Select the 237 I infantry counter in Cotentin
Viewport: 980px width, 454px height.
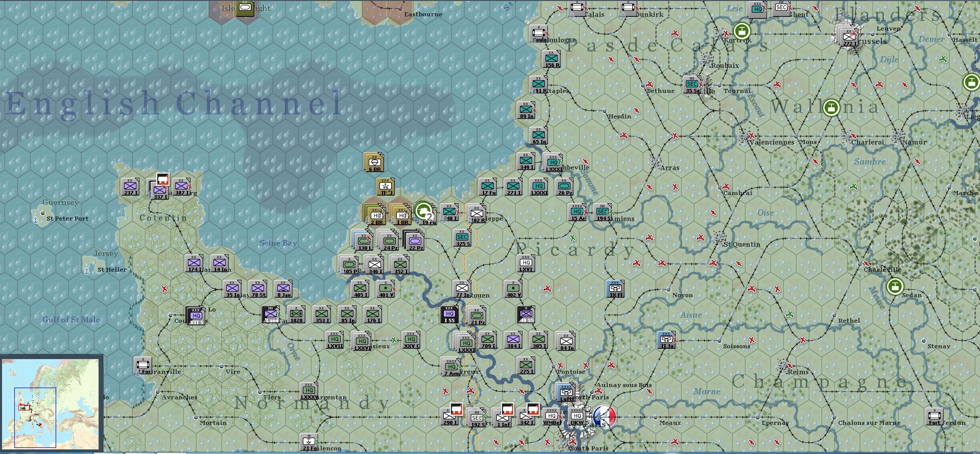pos(130,186)
